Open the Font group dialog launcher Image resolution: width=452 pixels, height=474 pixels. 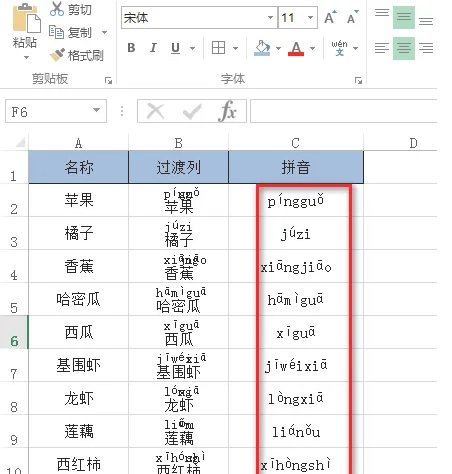(x=358, y=80)
